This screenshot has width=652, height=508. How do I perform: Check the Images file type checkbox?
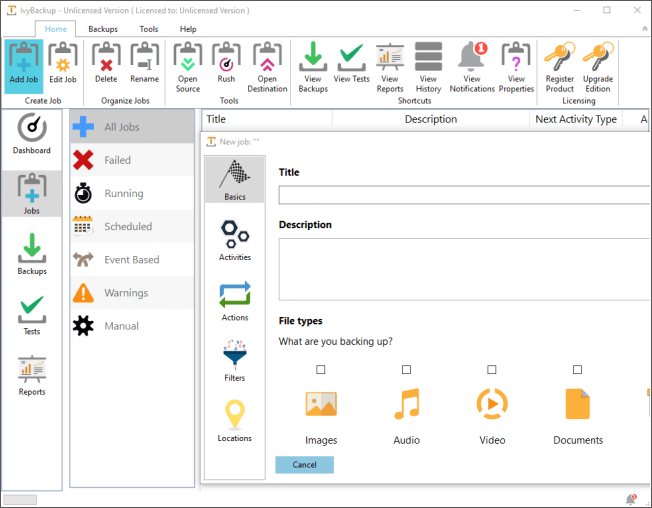pos(321,370)
